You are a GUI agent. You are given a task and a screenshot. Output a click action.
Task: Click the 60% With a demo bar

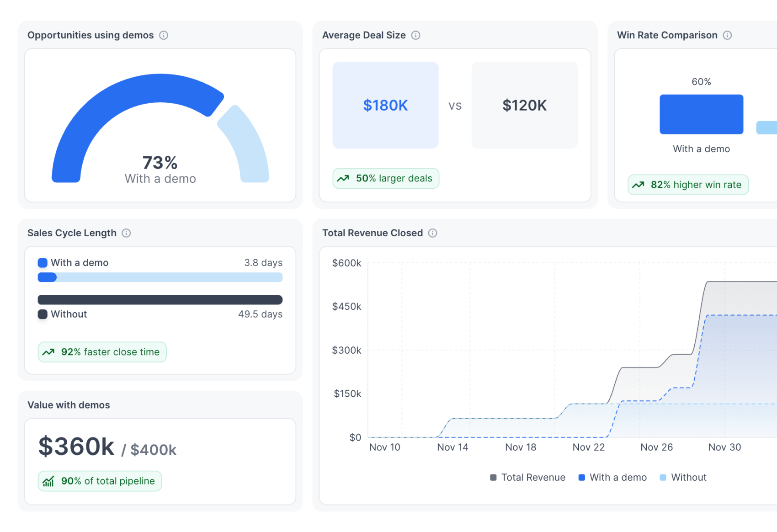pos(701,114)
